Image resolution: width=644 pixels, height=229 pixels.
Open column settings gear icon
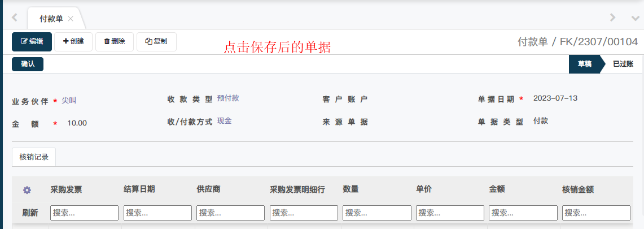(27, 190)
